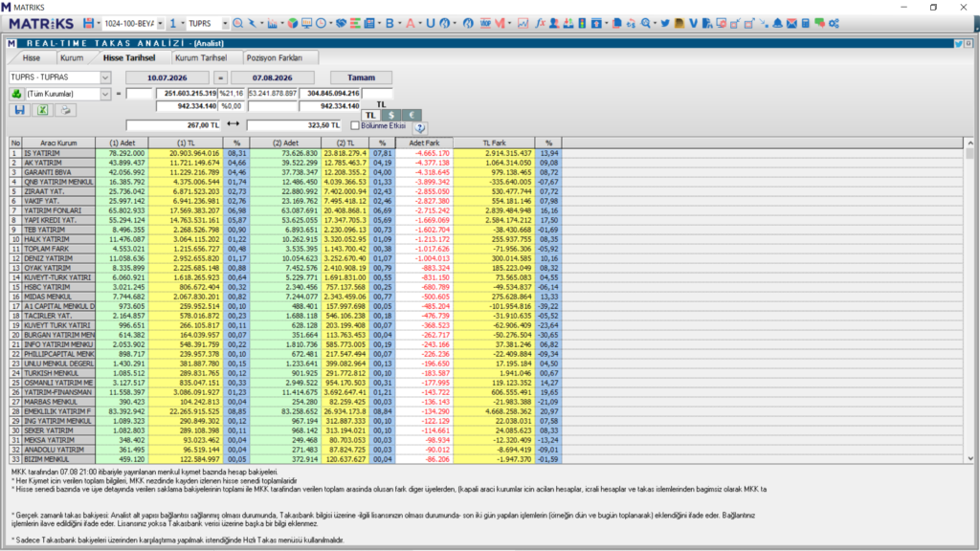Select the IS YATIRIM row
The height and width of the screenshot is (551, 980).
285,153
